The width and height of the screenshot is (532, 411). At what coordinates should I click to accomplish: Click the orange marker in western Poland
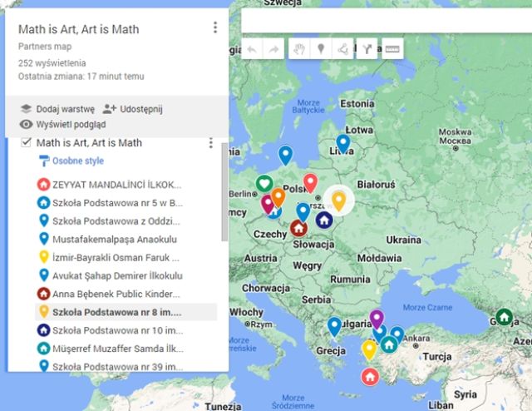point(278,198)
